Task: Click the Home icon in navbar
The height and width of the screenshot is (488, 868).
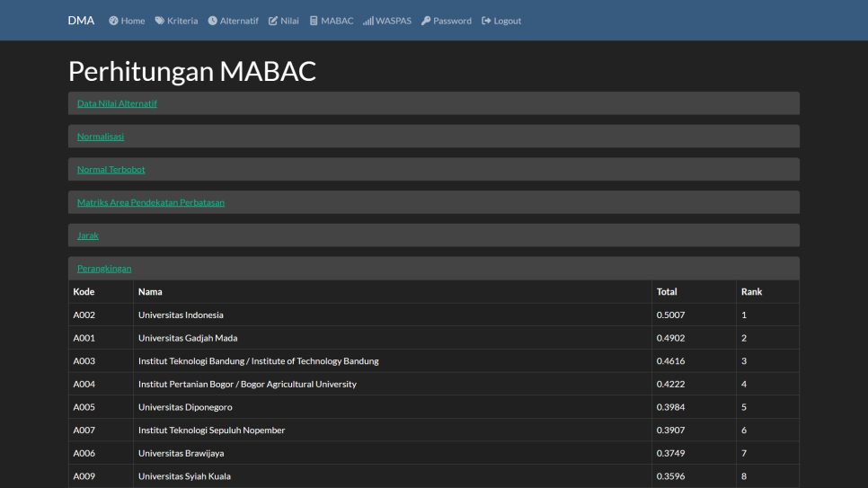Action: (113, 21)
